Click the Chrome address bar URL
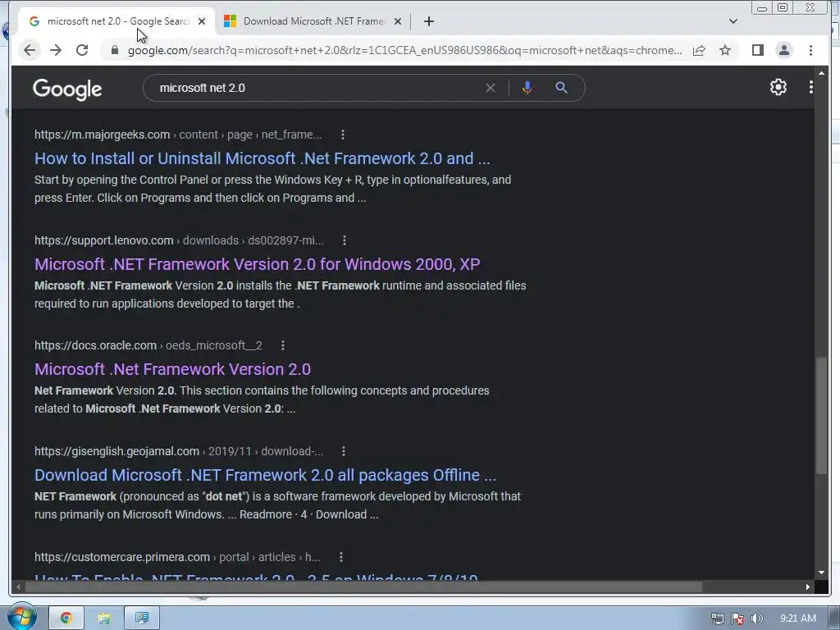The image size is (840, 630). click(x=404, y=50)
